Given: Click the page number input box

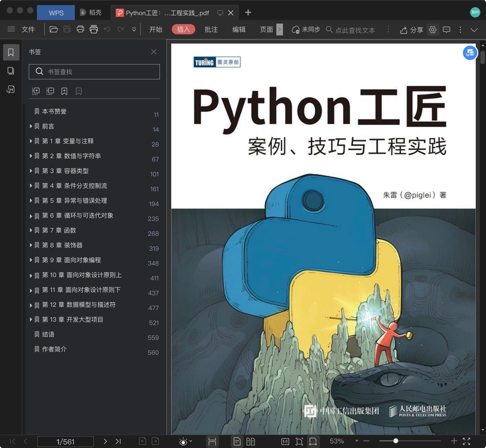Looking at the screenshot, I should [66, 442].
